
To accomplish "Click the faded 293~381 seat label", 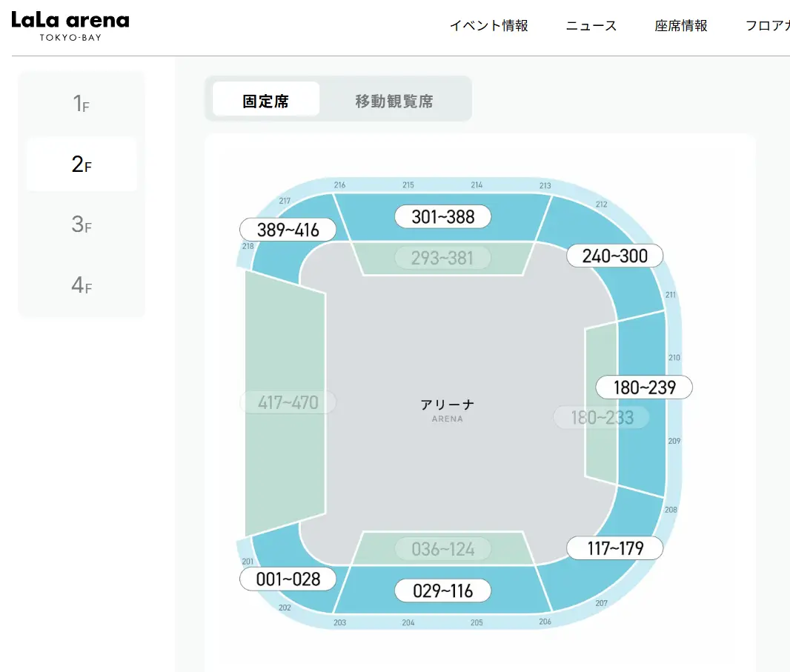I will pyautogui.click(x=442, y=258).
